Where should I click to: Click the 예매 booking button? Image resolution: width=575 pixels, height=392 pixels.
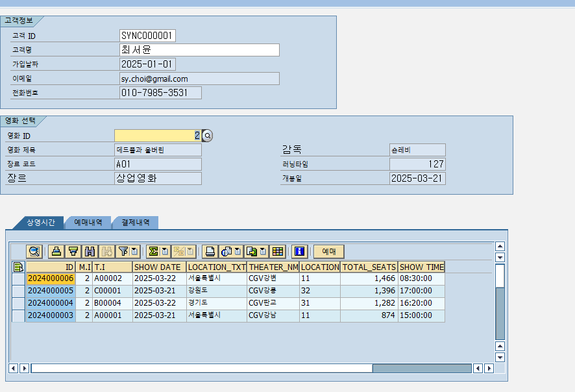coord(329,252)
